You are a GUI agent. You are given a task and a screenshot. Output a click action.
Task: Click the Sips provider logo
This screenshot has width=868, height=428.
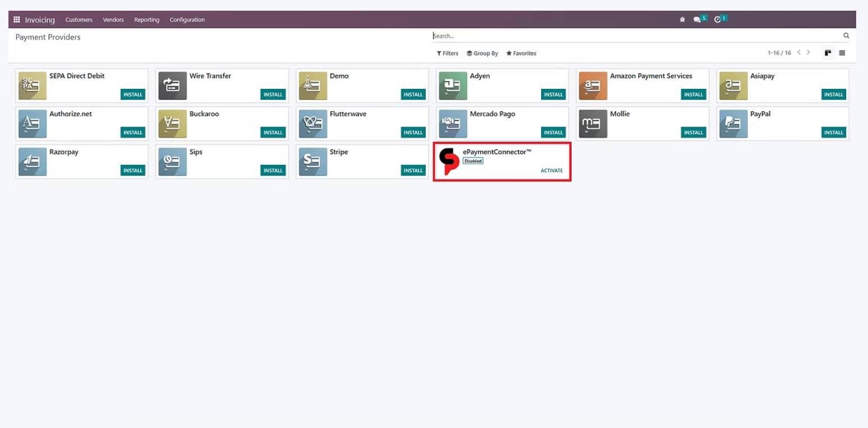pos(172,161)
